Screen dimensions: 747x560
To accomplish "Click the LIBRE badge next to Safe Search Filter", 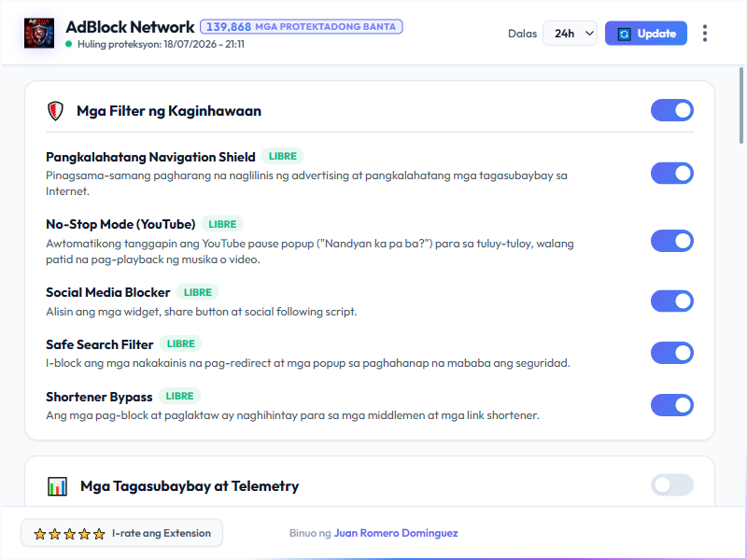I will (180, 343).
